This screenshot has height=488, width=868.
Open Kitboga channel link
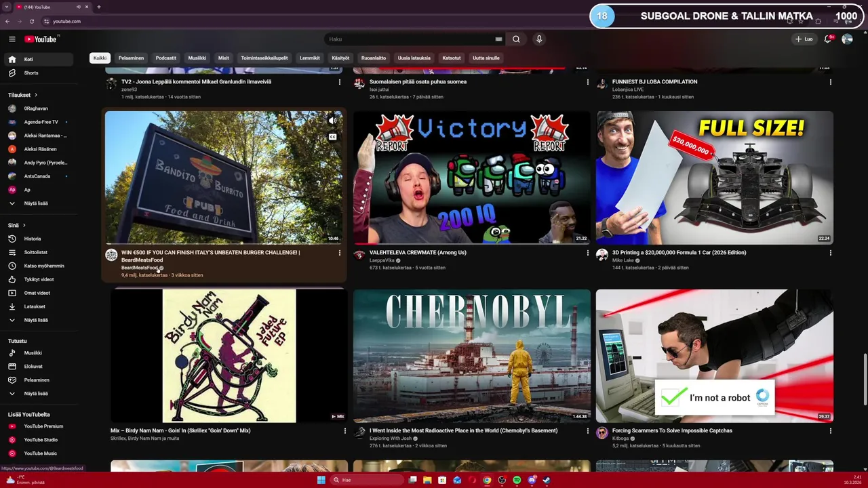click(621, 439)
